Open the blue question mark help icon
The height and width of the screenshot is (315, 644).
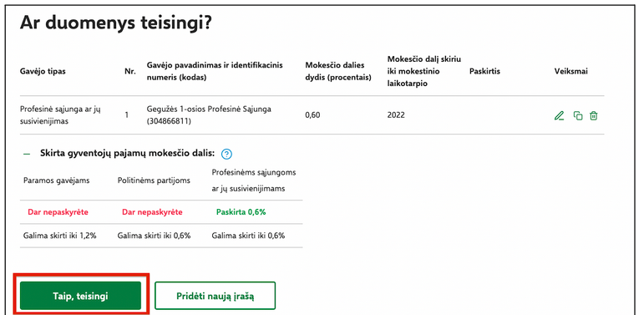pos(226,154)
